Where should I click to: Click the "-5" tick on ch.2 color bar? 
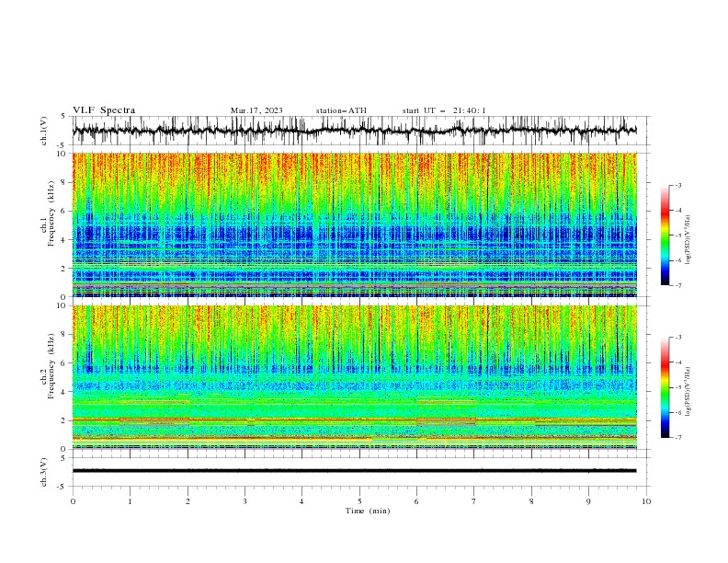(x=678, y=387)
